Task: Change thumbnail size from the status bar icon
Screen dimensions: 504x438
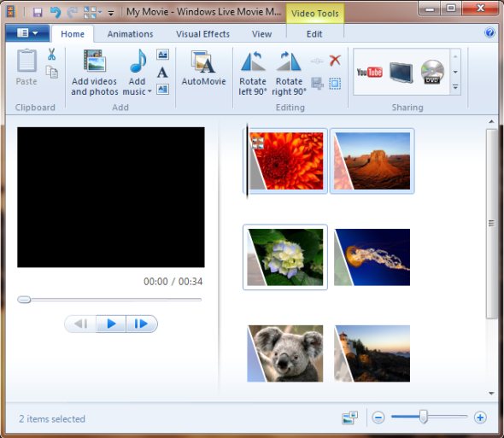Action: (349, 418)
